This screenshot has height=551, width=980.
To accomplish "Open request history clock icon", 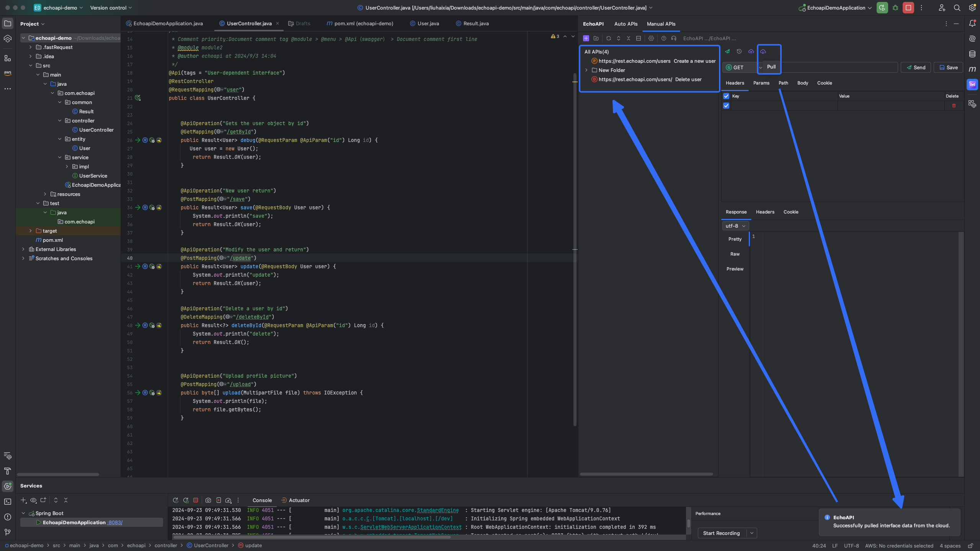I will (739, 51).
